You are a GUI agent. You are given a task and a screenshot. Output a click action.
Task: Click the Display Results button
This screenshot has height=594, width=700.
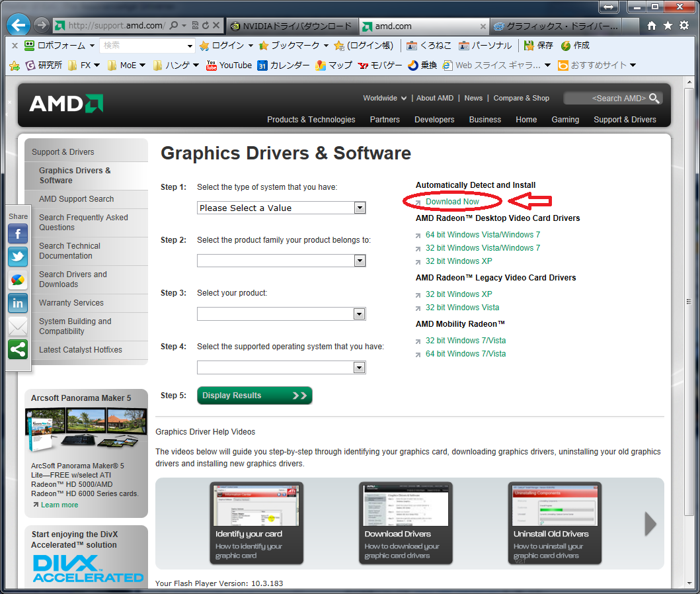254,396
